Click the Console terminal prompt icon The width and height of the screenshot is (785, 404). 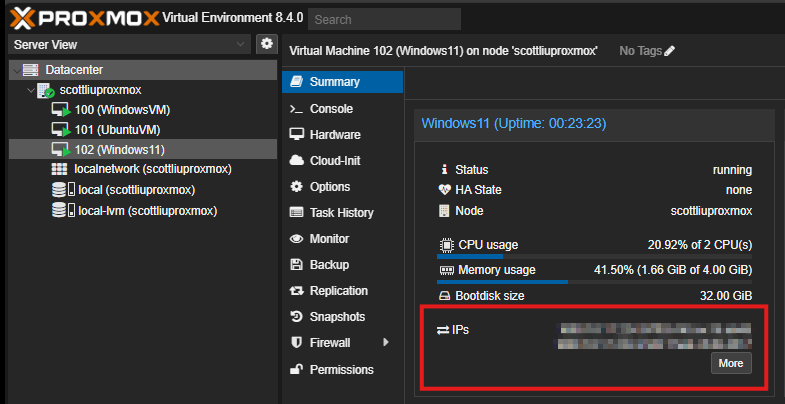coord(296,109)
